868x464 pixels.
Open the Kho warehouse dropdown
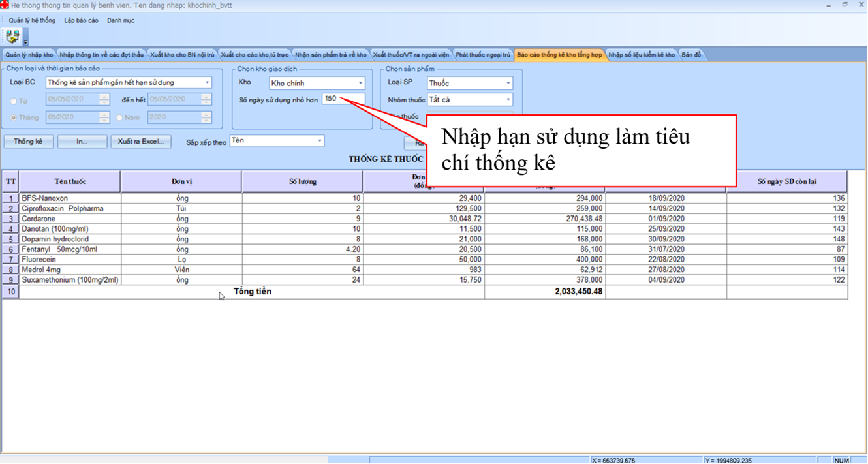click(x=360, y=84)
